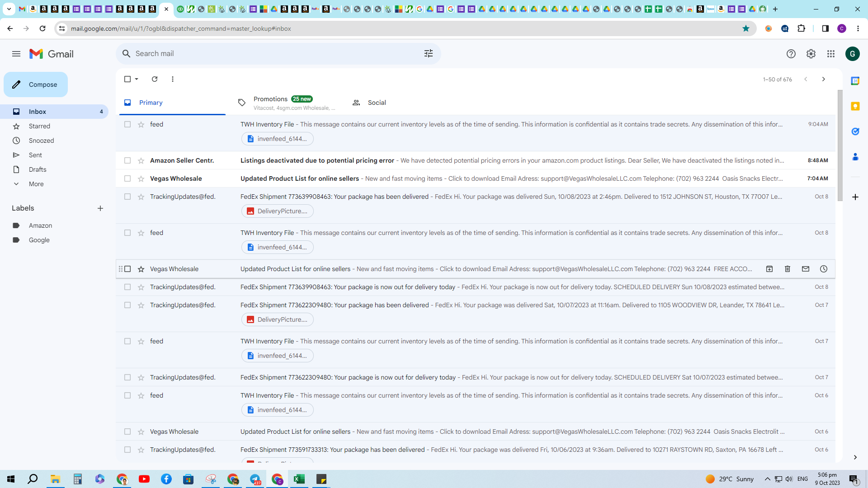This screenshot has height=488, width=868.
Task: Tick the select-all checkbox in the toolbar
Action: [x=127, y=79]
